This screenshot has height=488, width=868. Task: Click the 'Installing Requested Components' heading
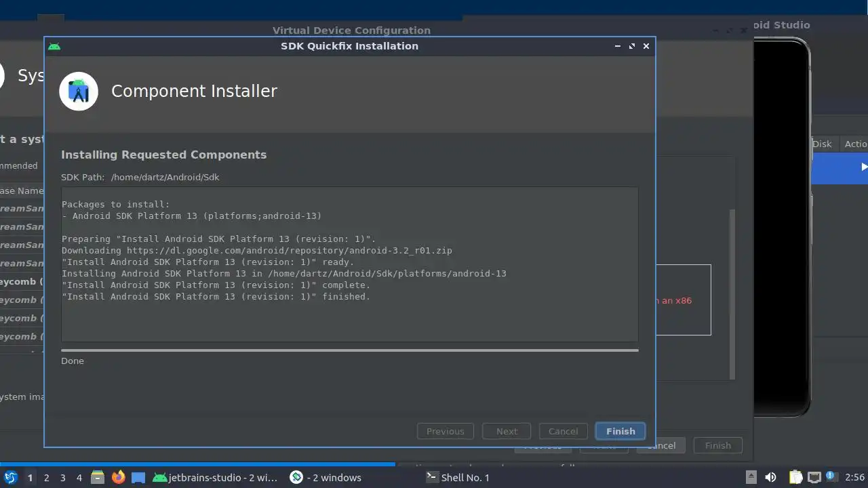[x=163, y=155]
